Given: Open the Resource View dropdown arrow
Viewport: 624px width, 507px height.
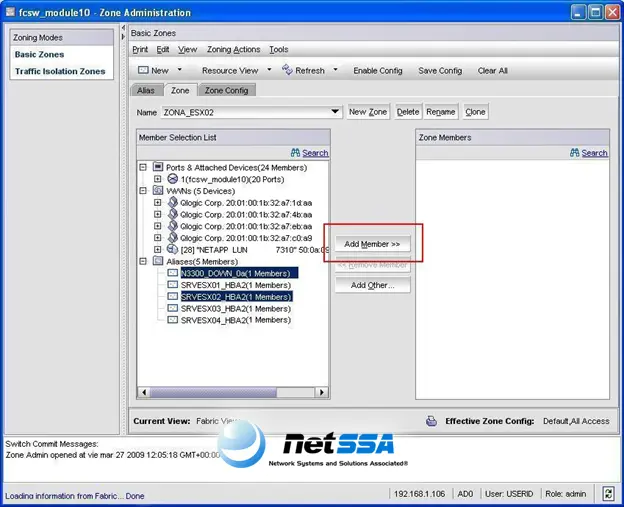Looking at the screenshot, I should [x=269, y=70].
